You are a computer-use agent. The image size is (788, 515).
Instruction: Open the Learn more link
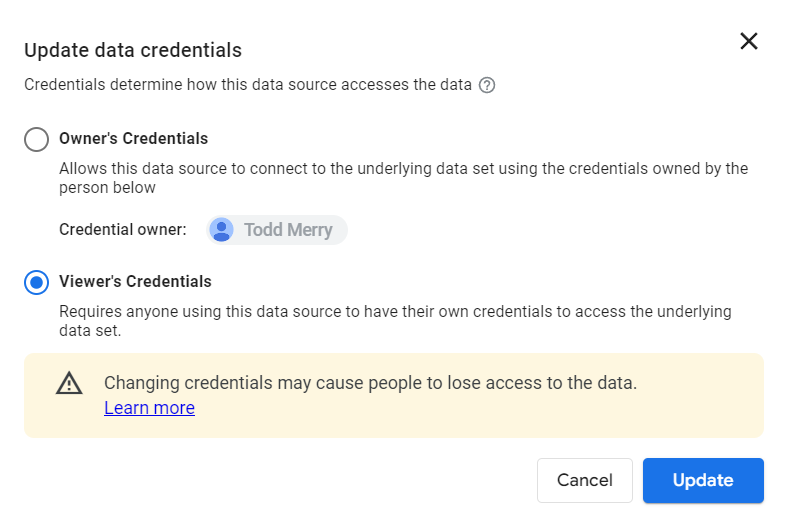[149, 408]
